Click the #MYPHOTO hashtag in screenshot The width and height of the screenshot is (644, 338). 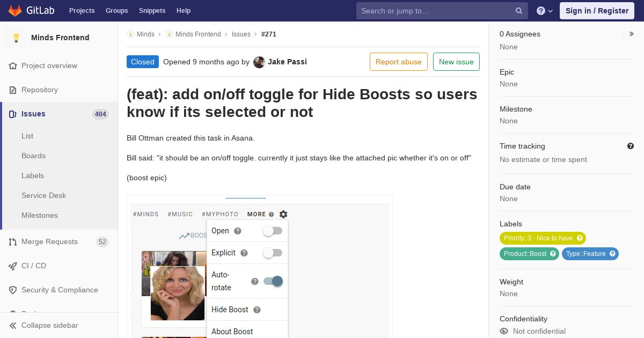tap(220, 214)
